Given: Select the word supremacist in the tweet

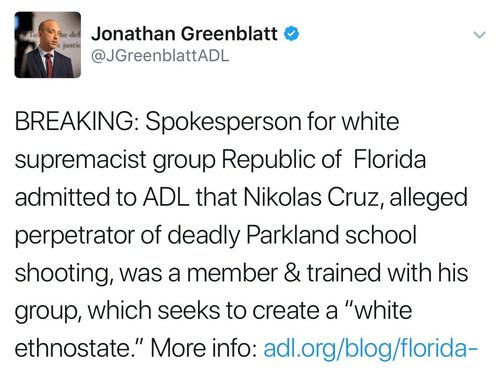Looking at the screenshot, I should [81, 160].
